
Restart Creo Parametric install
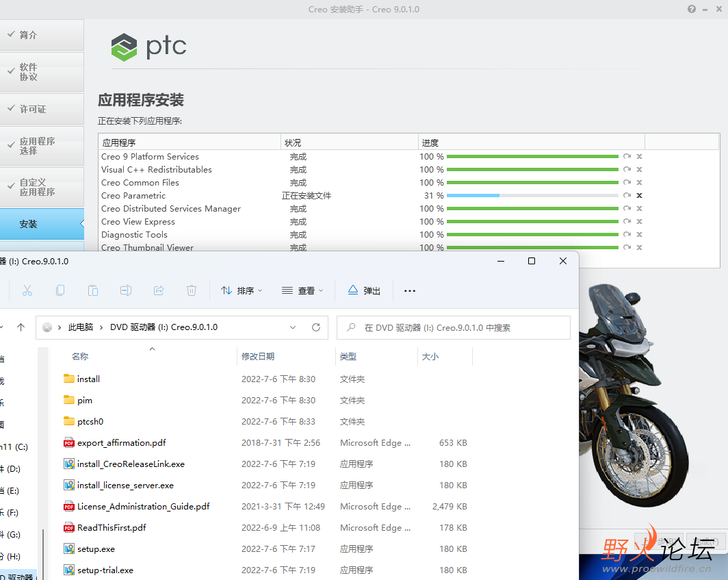(x=627, y=196)
